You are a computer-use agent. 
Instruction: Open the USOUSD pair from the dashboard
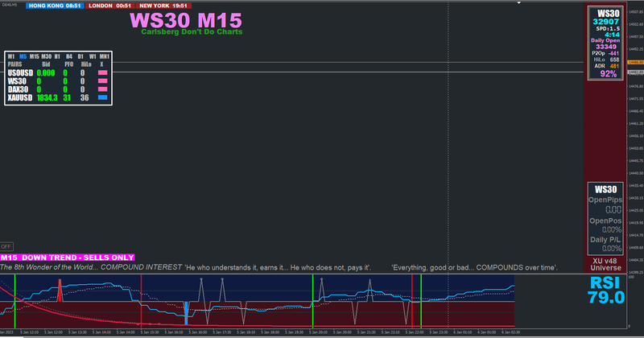pyautogui.click(x=20, y=73)
